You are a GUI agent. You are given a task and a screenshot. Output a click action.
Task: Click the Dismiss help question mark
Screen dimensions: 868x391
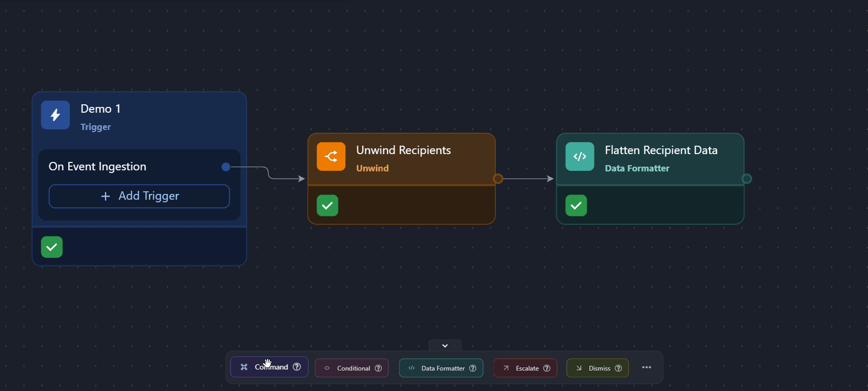(x=618, y=368)
